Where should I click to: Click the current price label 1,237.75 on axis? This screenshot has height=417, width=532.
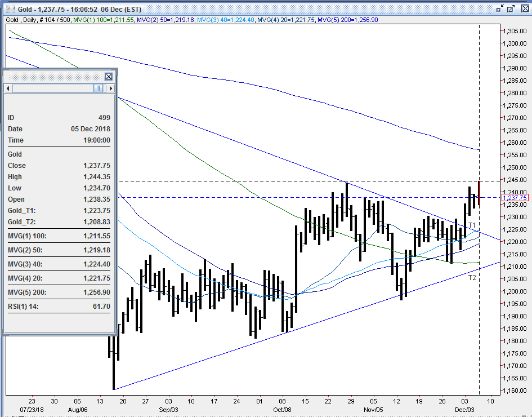point(515,198)
